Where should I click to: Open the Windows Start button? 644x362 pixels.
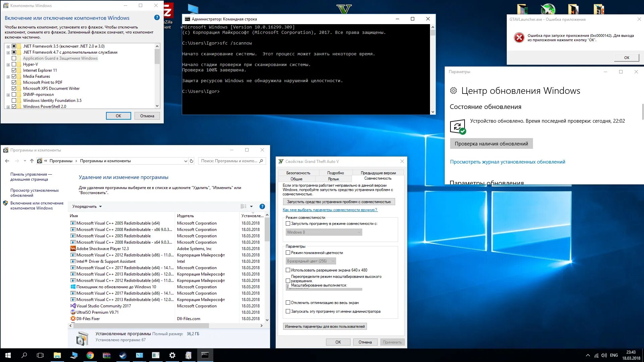[x=8, y=355]
